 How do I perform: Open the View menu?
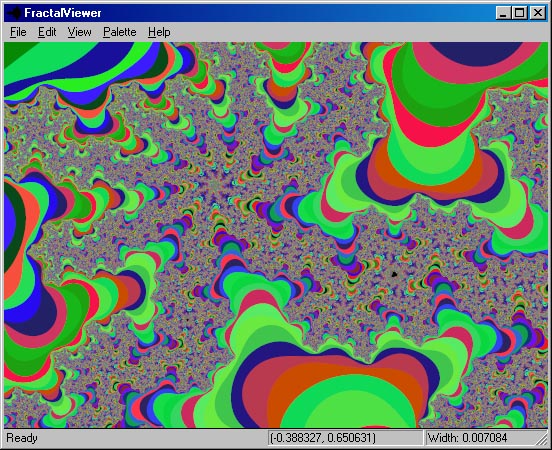pos(79,32)
